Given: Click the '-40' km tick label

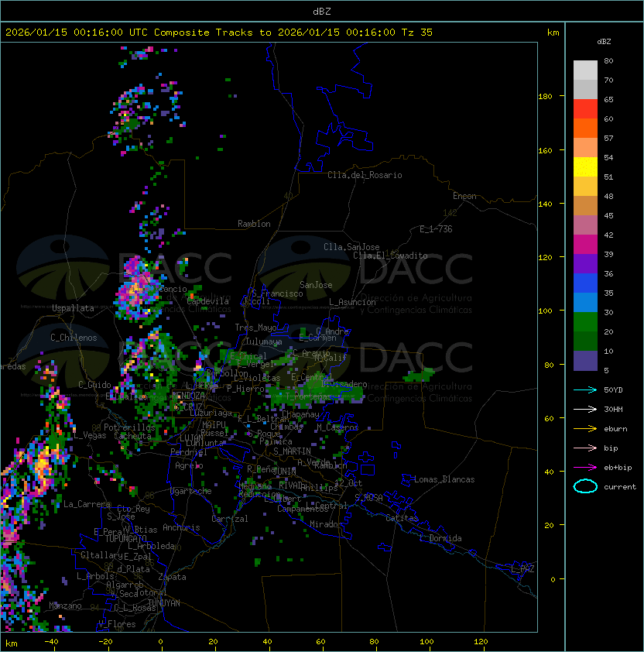Looking at the screenshot, I should pos(52,642).
